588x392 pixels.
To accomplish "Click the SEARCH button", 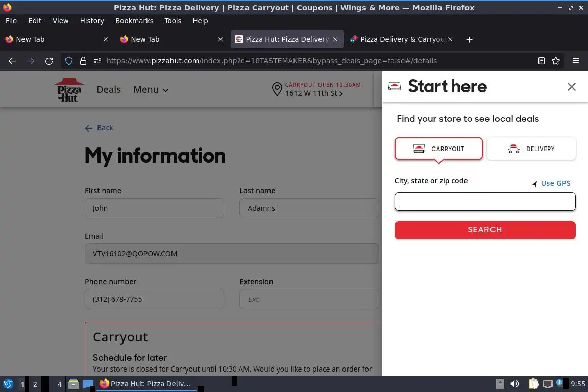I will [485, 230].
